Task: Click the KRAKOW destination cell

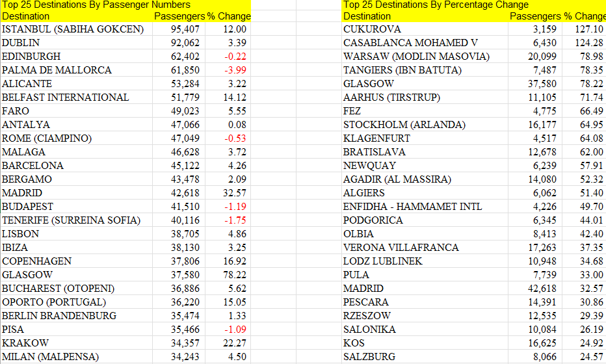Action: click(76, 343)
